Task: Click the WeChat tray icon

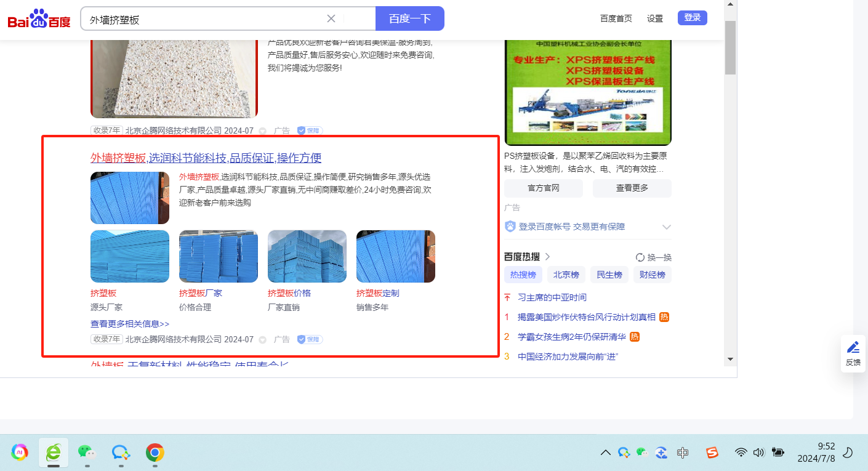Action: pos(643,453)
